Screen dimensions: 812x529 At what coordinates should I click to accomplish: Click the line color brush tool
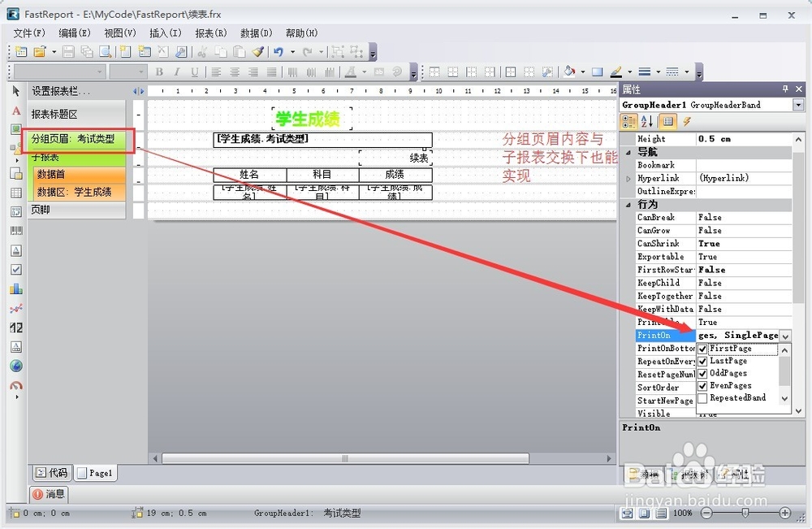click(x=616, y=72)
